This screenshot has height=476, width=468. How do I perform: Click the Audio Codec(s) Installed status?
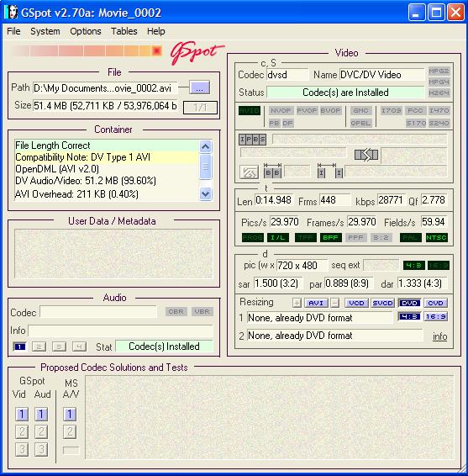tap(164, 346)
